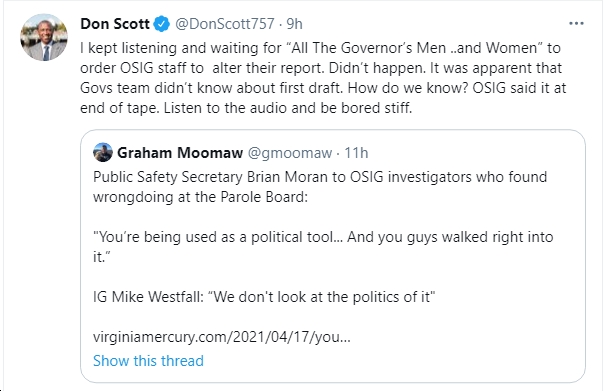Click 'Govs team didn't know about first draft' text

[x=211, y=88]
